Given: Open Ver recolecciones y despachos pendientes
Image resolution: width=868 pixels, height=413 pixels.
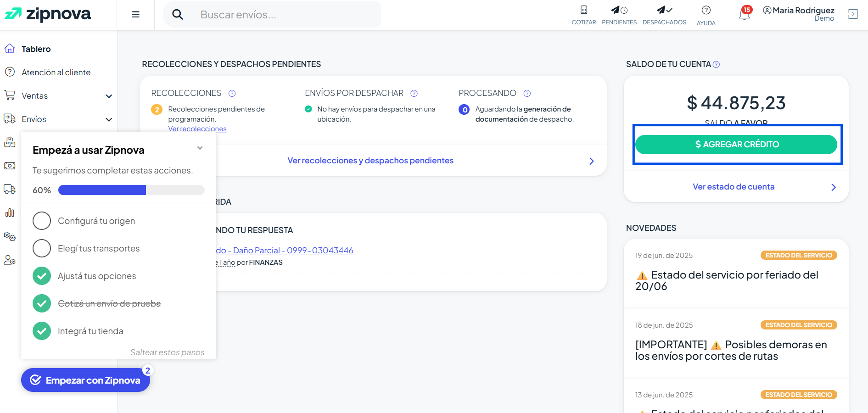Looking at the screenshot, I should coord(370,161).
